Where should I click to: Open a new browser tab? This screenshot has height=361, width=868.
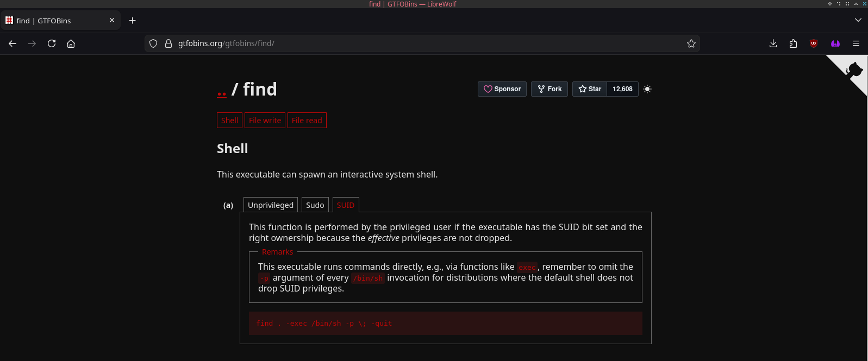click(x=132, y=21)
